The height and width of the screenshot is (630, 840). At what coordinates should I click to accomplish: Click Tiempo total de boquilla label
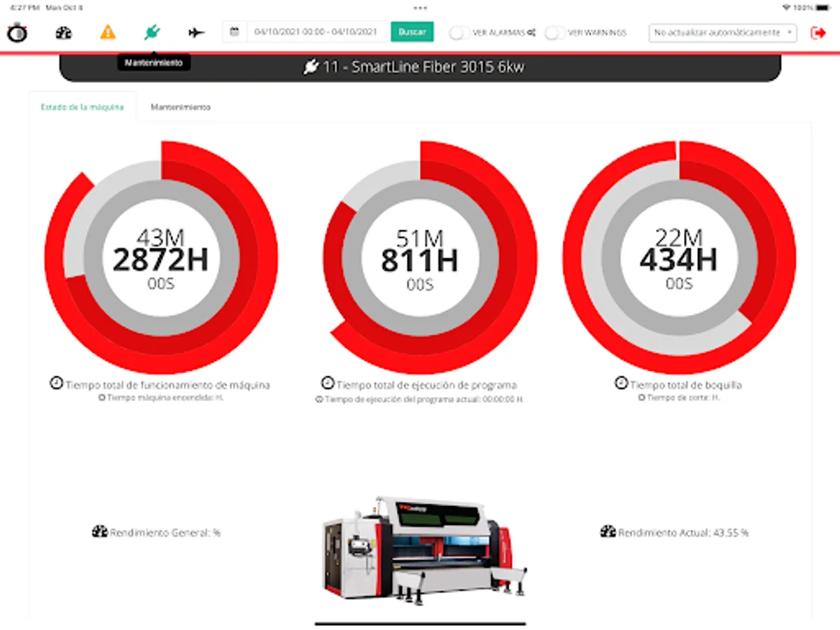coord(685,384)
